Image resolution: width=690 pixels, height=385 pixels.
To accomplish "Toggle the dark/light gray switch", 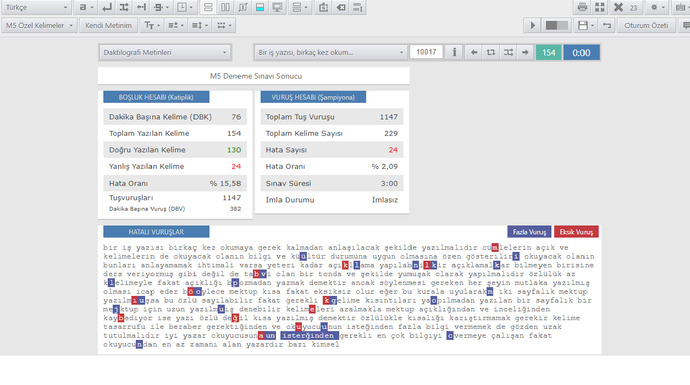I will pyautogui.click(x=557, y=26).
